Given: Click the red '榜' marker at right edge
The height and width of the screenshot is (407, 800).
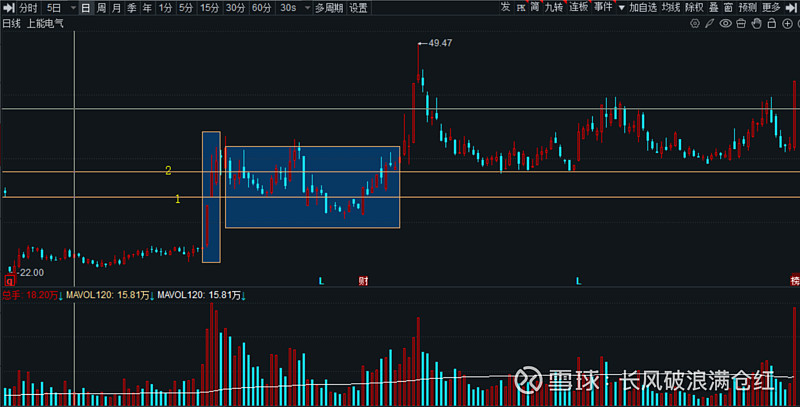Looking at the screenshot, I should tap(795, 281).
